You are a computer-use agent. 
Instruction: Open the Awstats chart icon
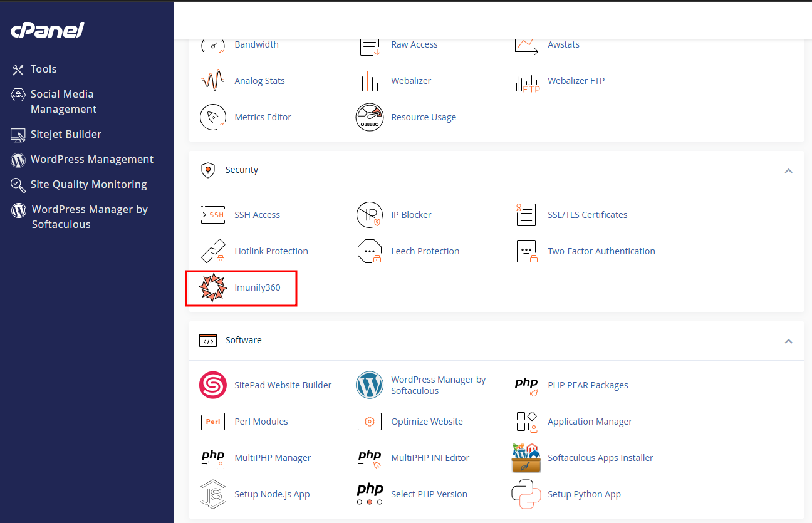point(526,46)
